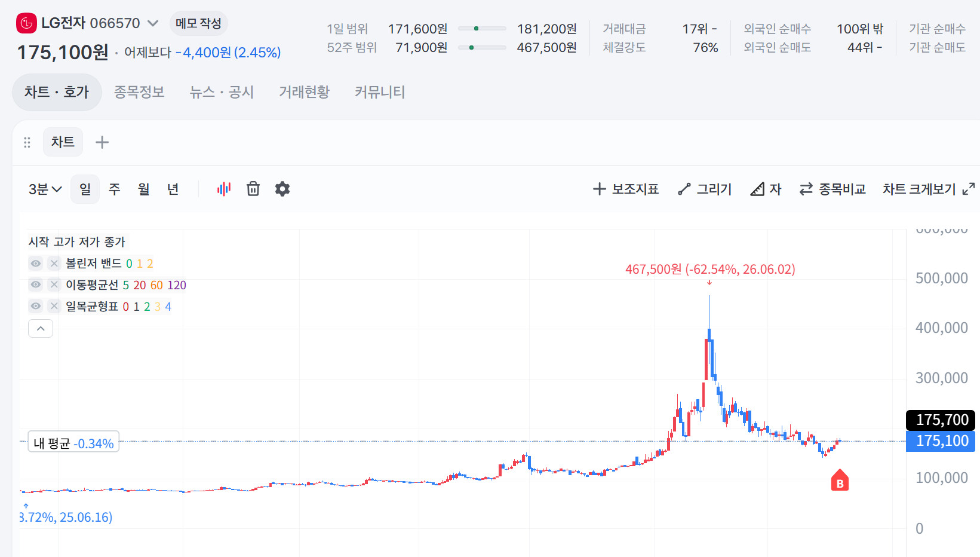980x557 pixels.
Task: Add an indicator with 보조지표
Action: click(625, 189)
